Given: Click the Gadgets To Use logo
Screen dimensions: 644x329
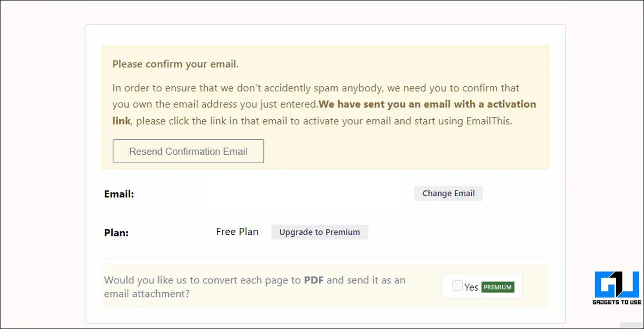Looking at the screenshot, I should pyautogui.click(x=617, y=288).
